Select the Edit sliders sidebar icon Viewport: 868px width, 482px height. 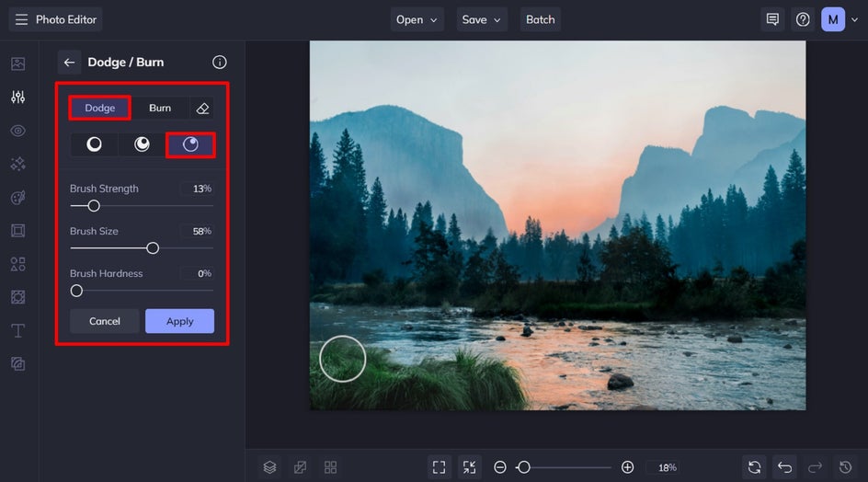coord(17,97)
